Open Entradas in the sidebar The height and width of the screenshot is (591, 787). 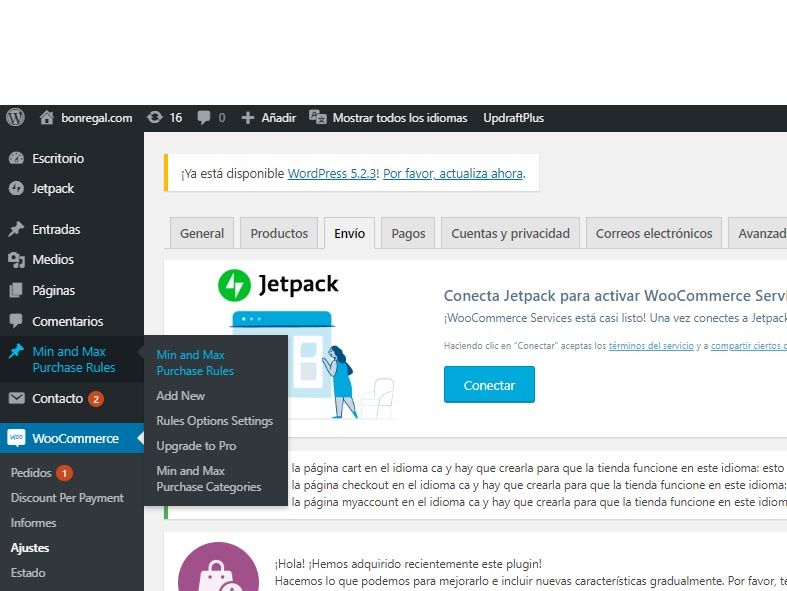pos(56,229)
